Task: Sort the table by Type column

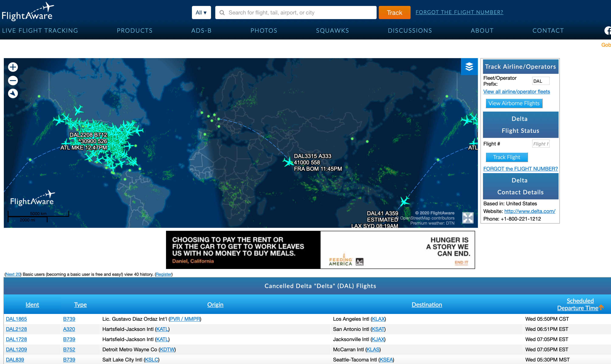Action: pos(80,304)
